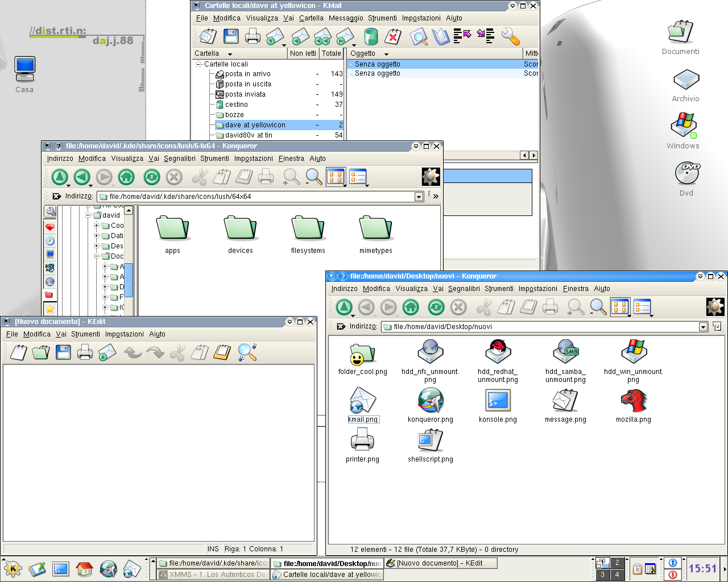Click the KMail find messages magnifier icon

click(419, 37)
